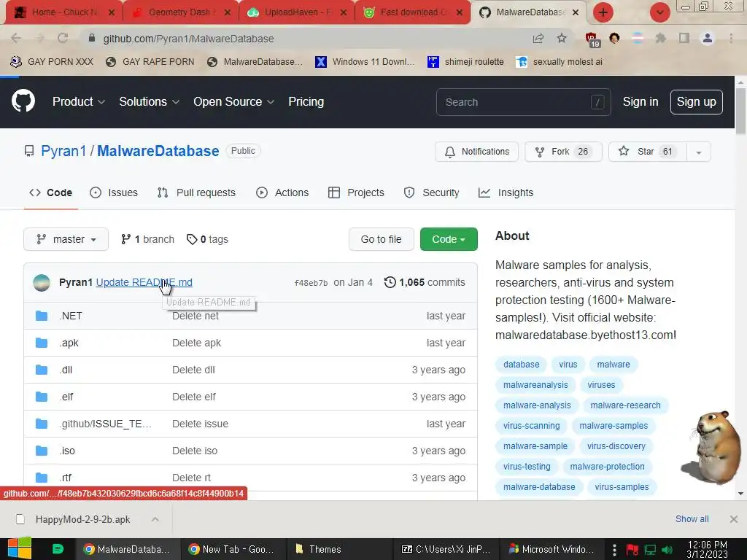Click the page vertical scrollbar
The width and height of the screenshot is (747, 560).
tap(740, 111)
